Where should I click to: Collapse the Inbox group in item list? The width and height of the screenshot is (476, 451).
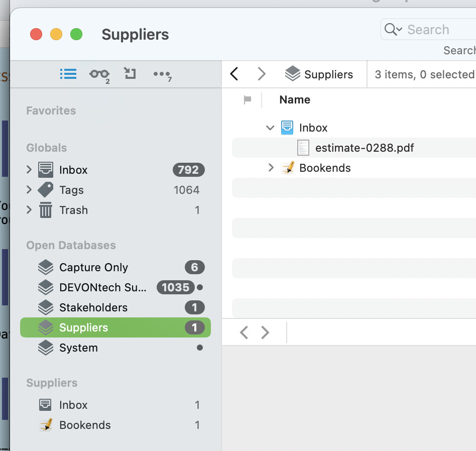click(x=270, y=128)
